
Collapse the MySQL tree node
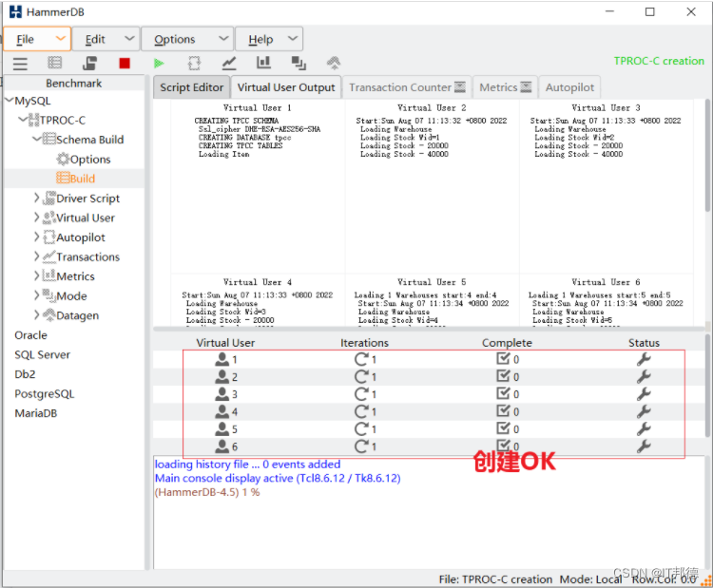(x=9, y=101)
